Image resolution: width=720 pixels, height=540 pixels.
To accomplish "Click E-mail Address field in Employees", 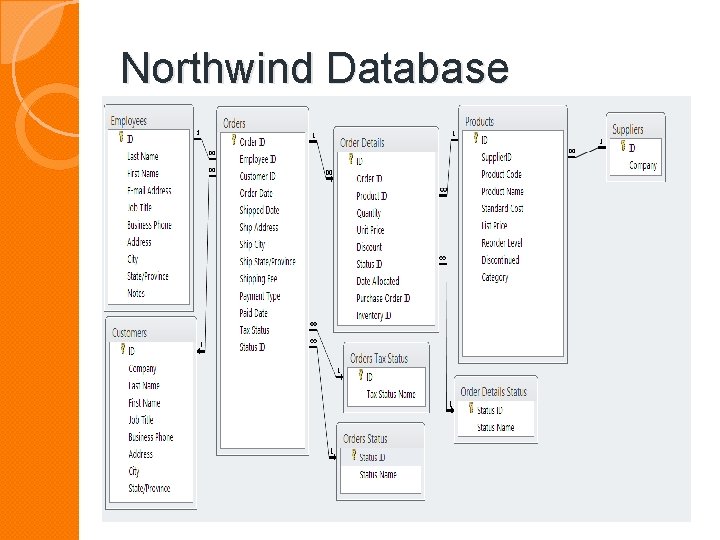I will (x=149, y=191).
